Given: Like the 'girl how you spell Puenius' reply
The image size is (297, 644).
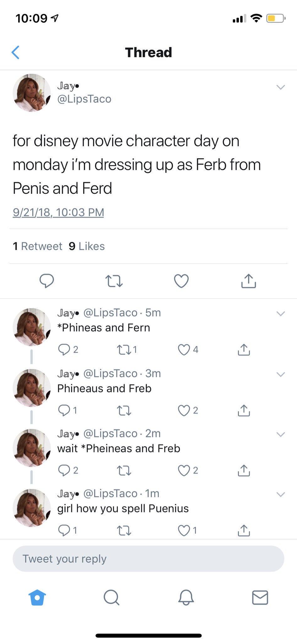Looking at the screenshot, I should click(184, 530).
